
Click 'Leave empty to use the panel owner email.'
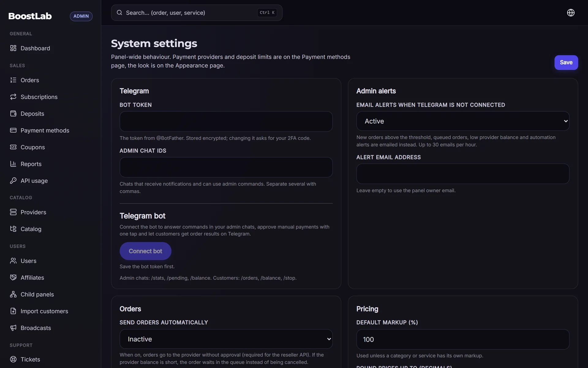406,190
